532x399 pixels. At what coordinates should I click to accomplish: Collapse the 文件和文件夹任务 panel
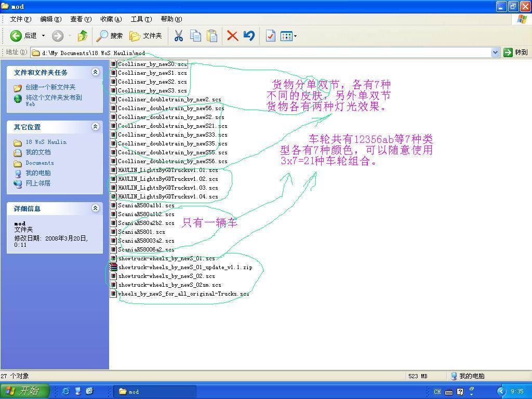[x=95, y=72]
